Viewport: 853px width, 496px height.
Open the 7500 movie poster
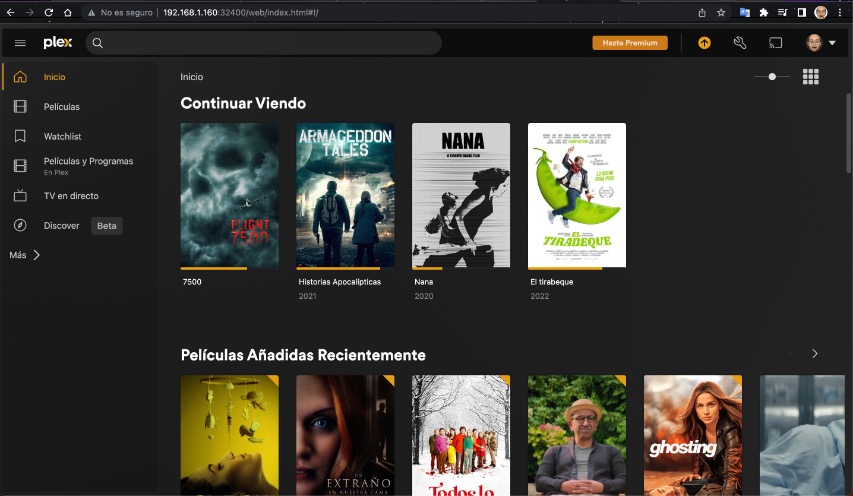(230, 196)
